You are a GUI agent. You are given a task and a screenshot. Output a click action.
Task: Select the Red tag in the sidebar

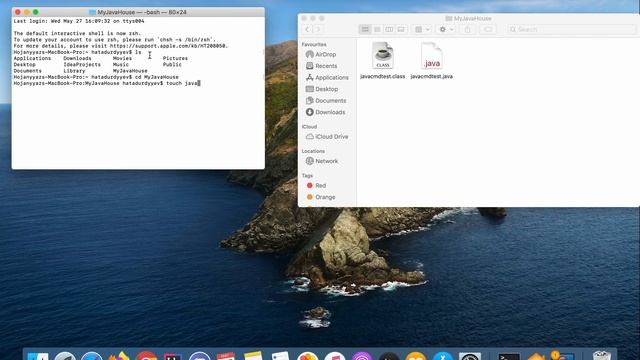[x=316, y=185]
